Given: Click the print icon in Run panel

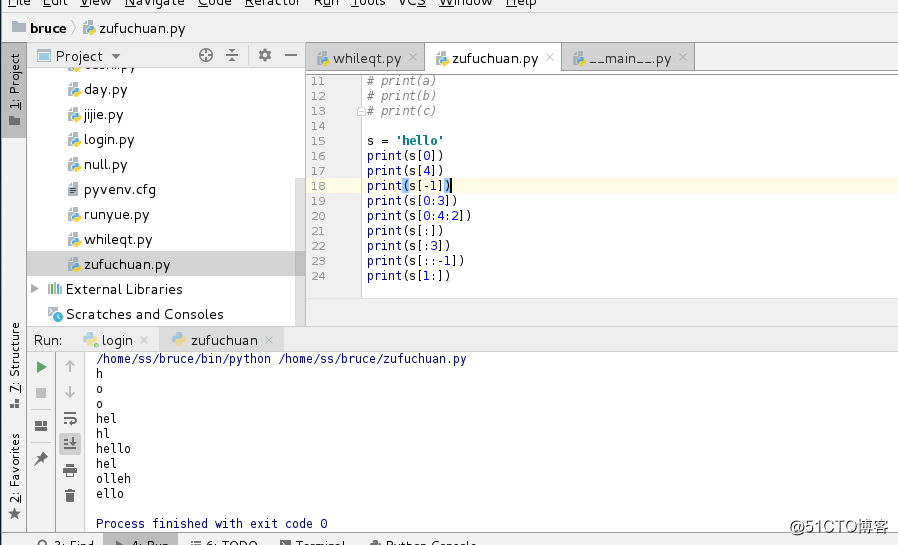Looking at the screenshot, I should [x=70, y=471].
